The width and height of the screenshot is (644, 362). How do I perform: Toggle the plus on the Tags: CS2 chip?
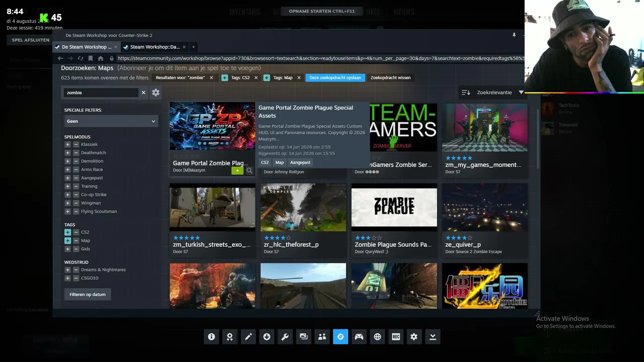(225, 78)
